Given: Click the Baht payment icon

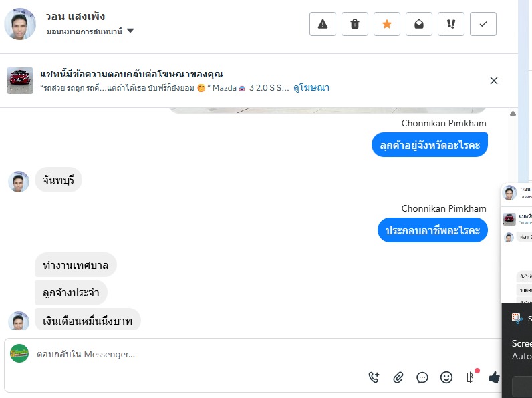Looking at the screenshot, I should (x=470, y=377).
